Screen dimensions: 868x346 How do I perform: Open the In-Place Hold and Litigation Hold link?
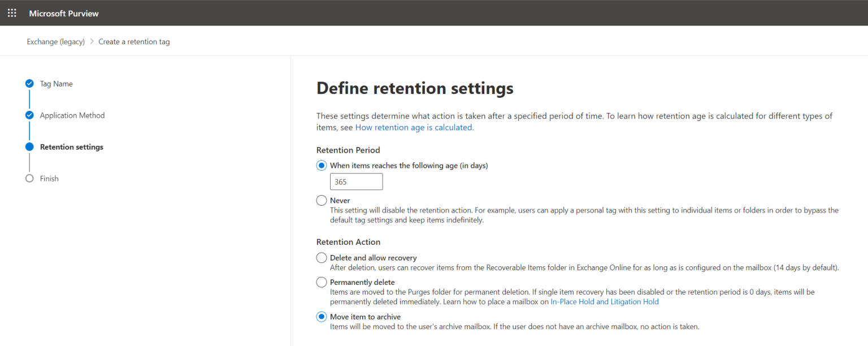(604, 301)
